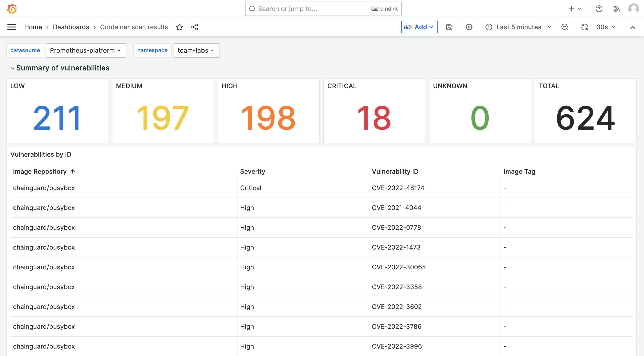
Task: Open the 30s refresh interval dropdown
Action: pos(605,27)
